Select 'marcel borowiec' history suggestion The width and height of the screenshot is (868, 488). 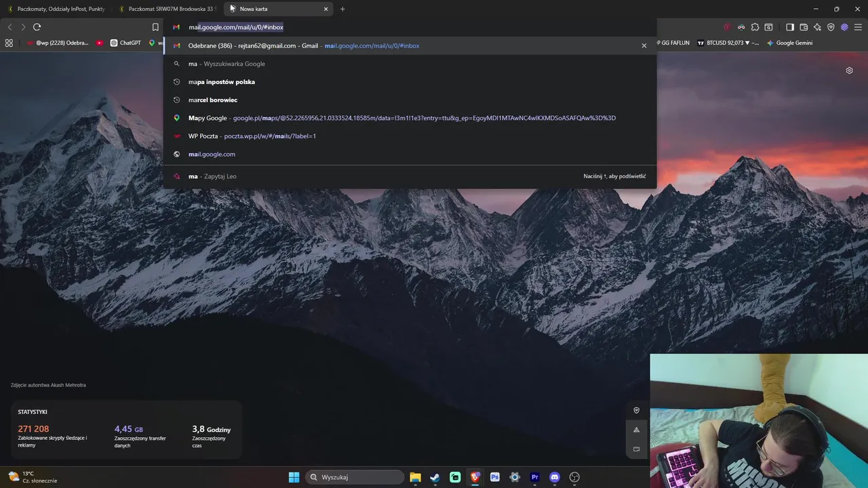[410, 100]
